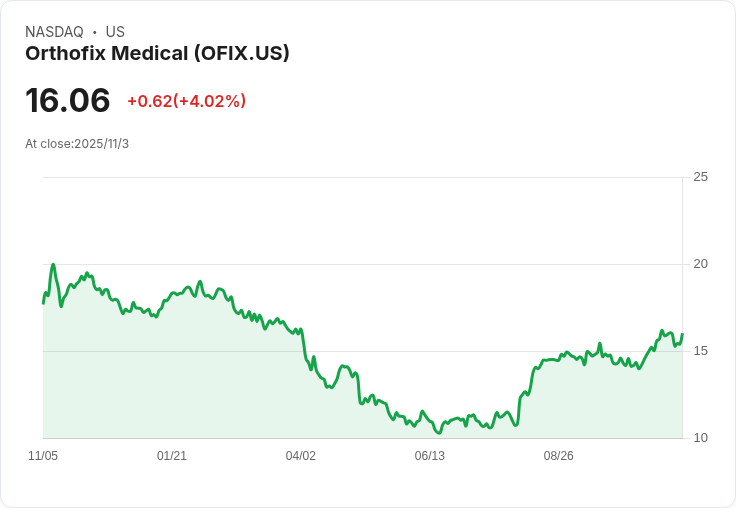Click the 25 y-axis label
Screen dimensions: 736x508
click(x=700, y=177)
